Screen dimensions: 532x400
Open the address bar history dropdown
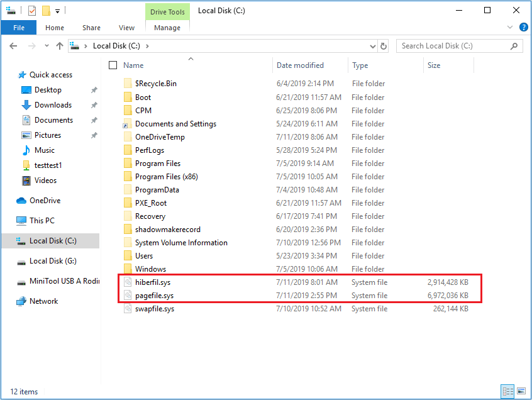pyautogui.click(x=372, y=46)
